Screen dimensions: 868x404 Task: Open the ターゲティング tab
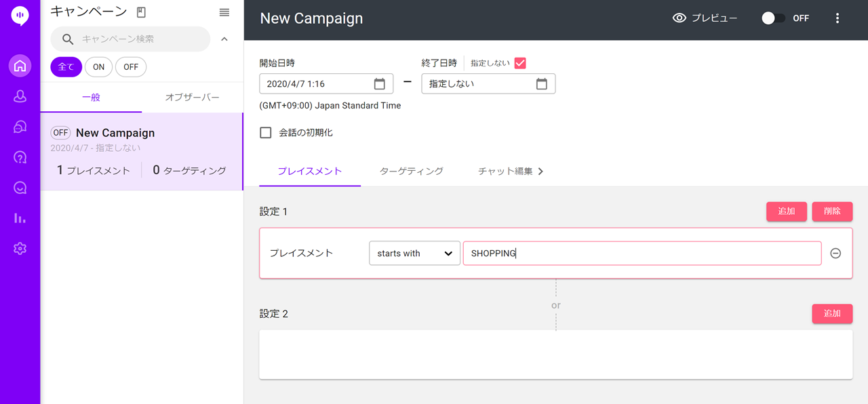tap(412, 171)
